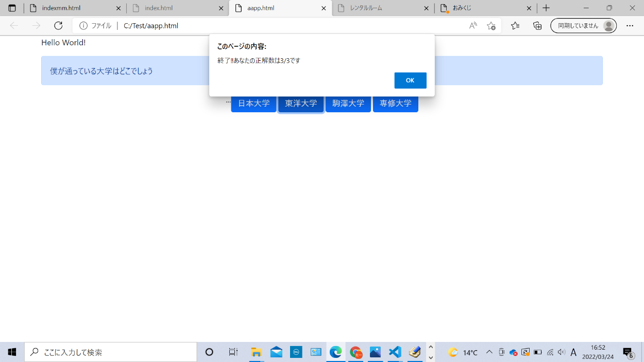Open the Read aloud icon in address bar

click(472, 26)
